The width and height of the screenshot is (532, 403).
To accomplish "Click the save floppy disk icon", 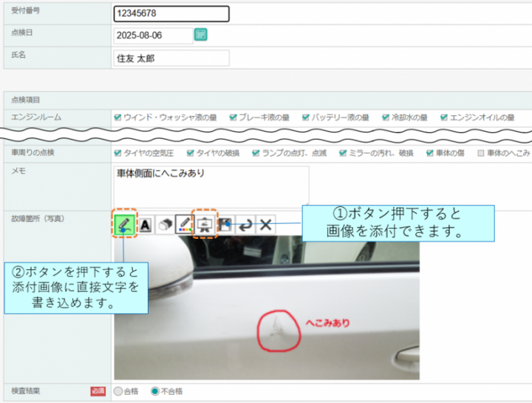I will tap(225, 225).
